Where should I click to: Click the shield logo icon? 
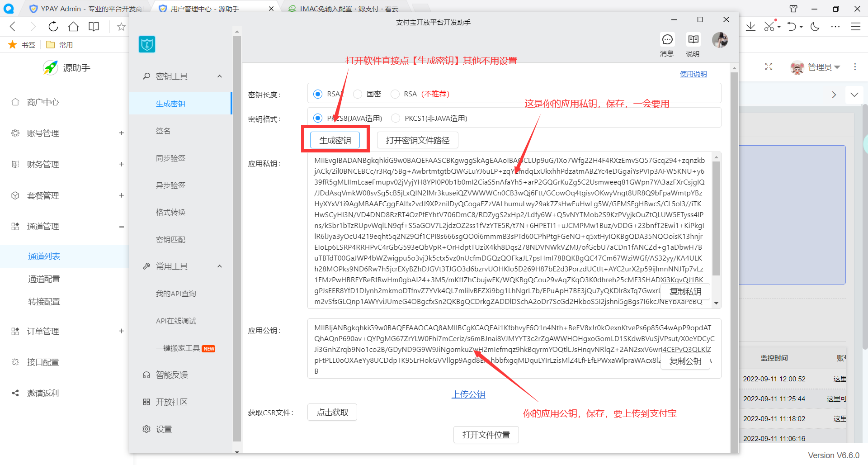coord(147,44)
